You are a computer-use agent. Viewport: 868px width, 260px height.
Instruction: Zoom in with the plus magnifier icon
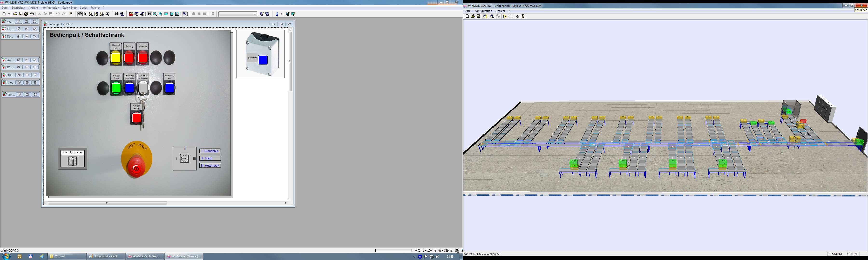pyautogui.click(x=155, y=14)
